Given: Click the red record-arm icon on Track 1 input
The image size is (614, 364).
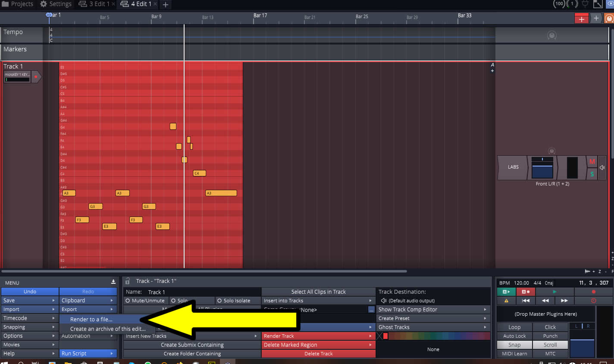Looking at the screenshot, I should point(36,77).
